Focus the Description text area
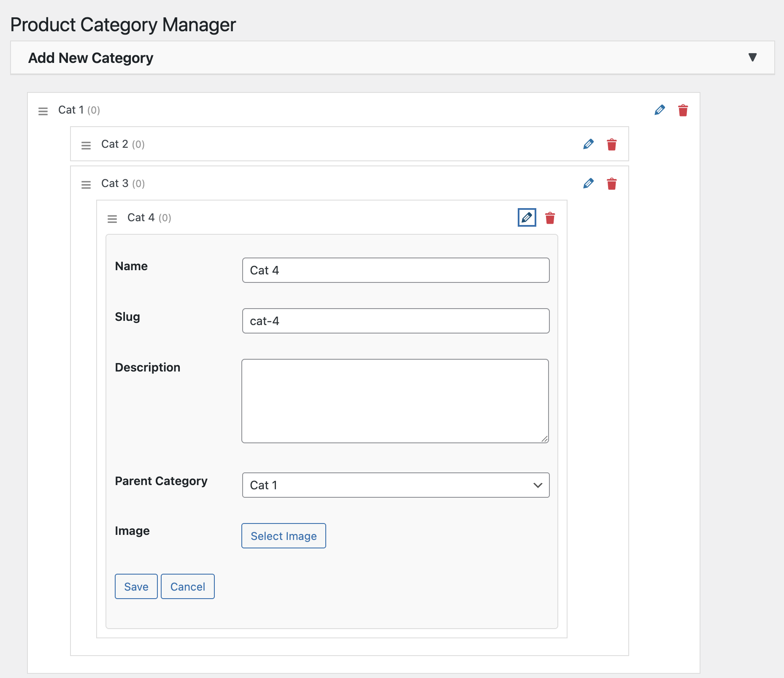 click(x=395, y=401)
